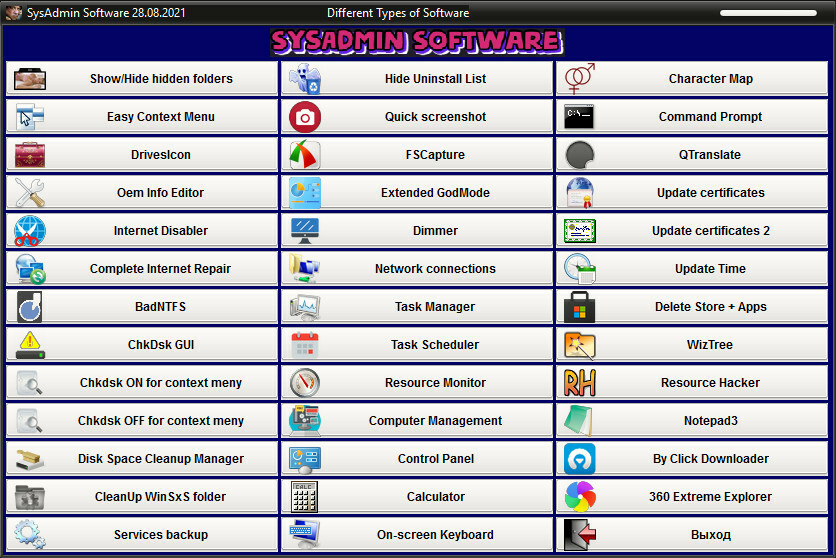
Task: Click the Notepad3 green notepad icon
Action: [x=580, y=420]
